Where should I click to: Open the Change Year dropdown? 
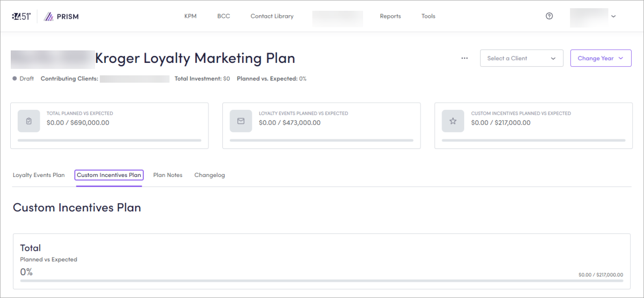click(600, 58)
